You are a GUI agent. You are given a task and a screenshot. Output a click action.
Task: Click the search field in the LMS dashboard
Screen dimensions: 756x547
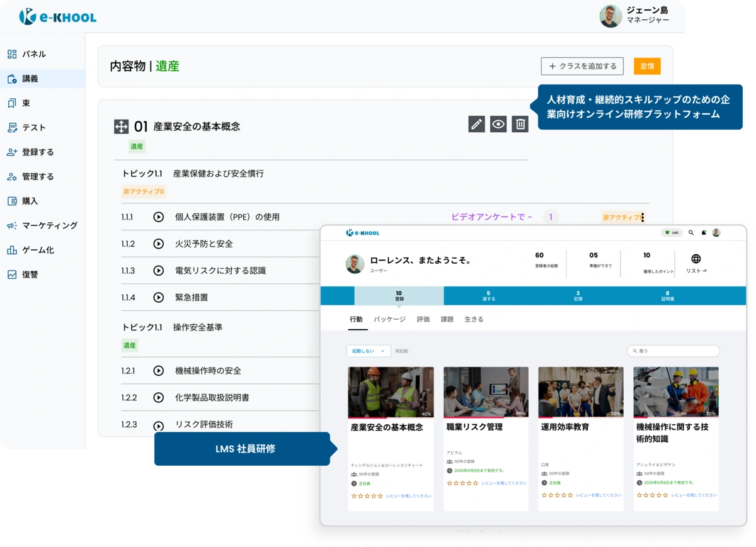(672, 351)
